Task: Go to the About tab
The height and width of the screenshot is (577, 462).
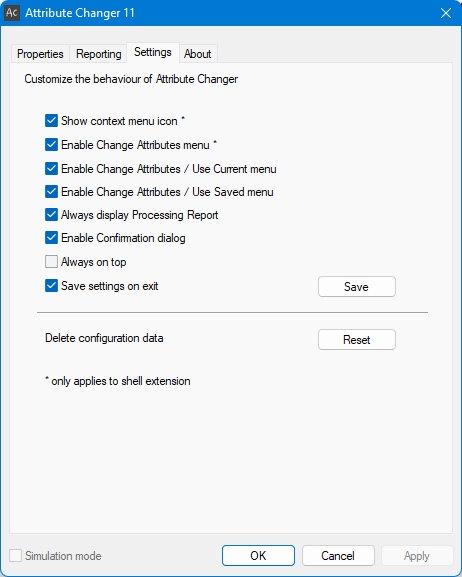Action: [198, 54]
